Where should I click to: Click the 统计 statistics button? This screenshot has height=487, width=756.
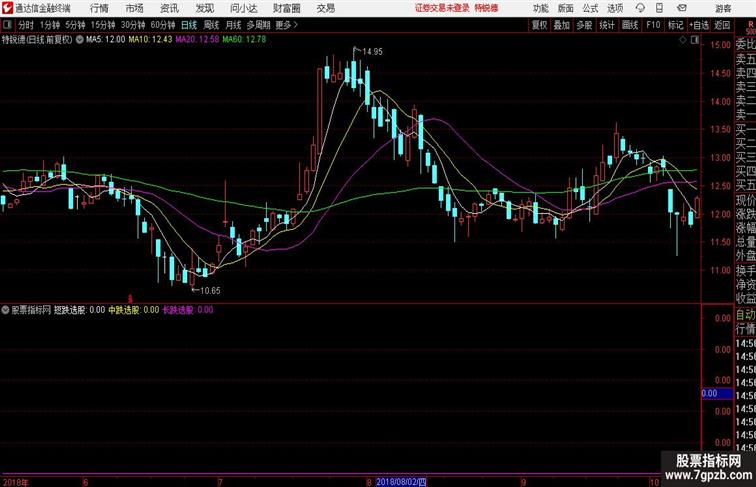click(607, 25)
